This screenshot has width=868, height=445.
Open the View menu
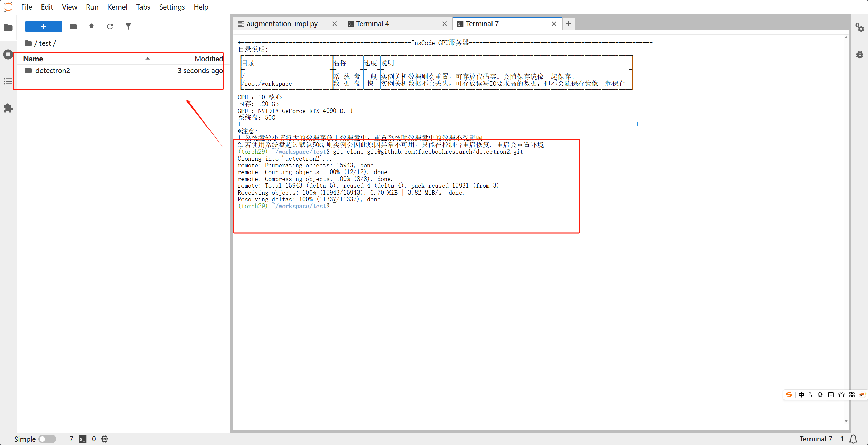69,7
